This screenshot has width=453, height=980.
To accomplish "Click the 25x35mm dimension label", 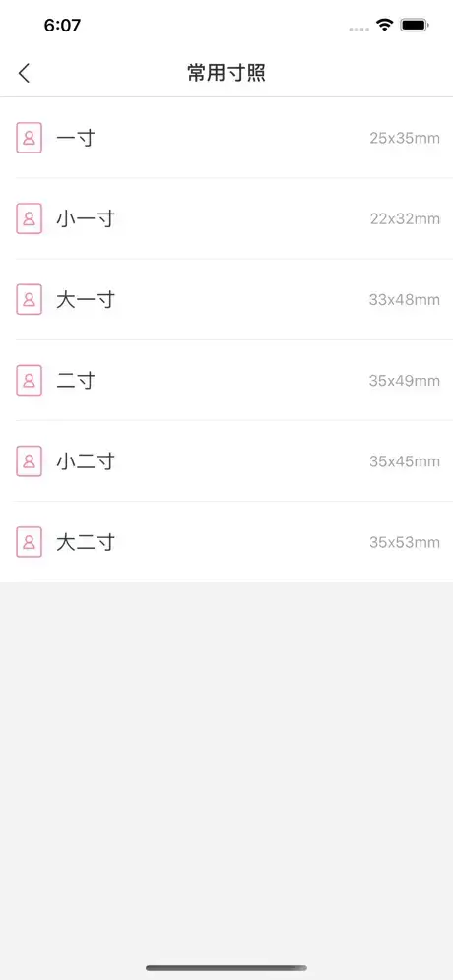I will 405,138.
